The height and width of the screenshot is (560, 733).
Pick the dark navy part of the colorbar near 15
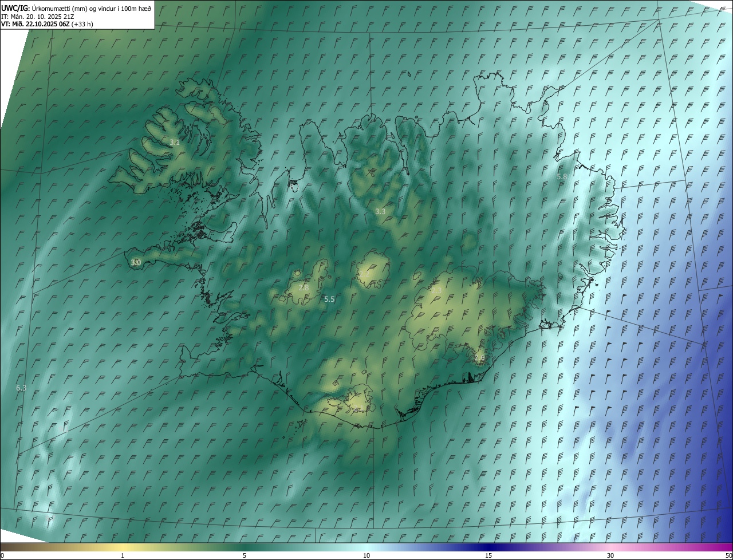488,547
